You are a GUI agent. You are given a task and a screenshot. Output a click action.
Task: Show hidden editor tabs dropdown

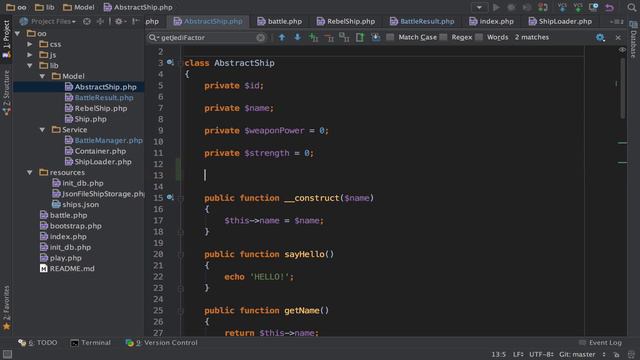pos(616,22)
